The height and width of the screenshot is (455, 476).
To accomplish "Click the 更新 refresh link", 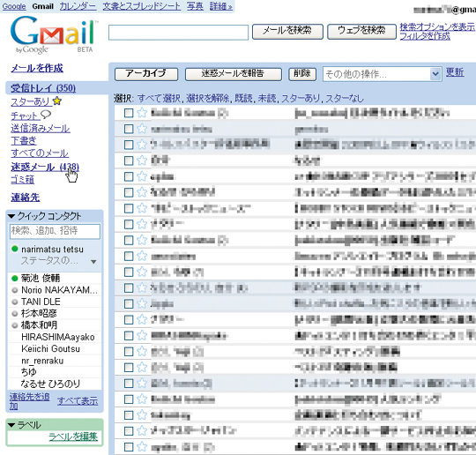I will pos(455,72).
